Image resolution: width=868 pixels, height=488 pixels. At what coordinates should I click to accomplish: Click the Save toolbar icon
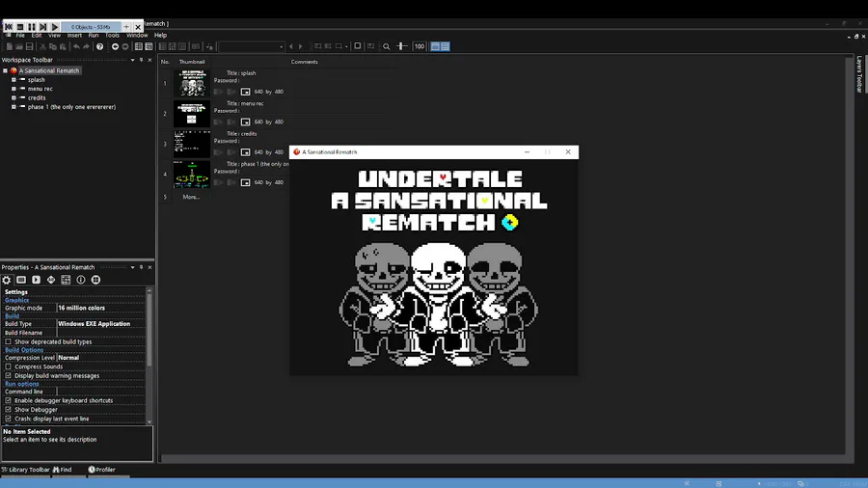(30, 46)
